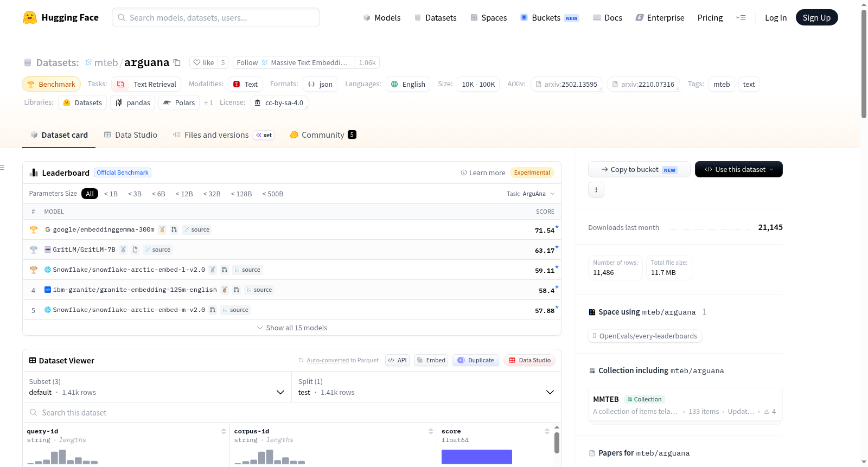Open the navigation overflow menu icon beside Pricing
Screen dimensions: 868x467
point(741,17)
